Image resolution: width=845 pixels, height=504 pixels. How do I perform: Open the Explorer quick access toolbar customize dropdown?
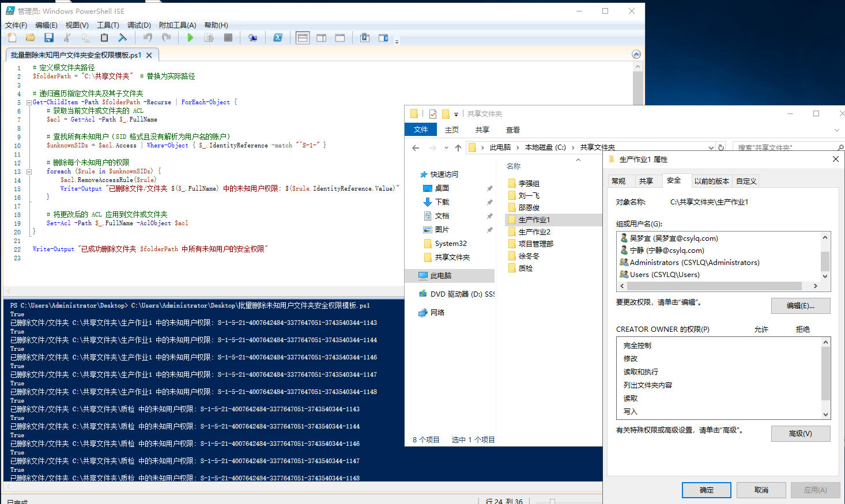[x=456, y=115]
